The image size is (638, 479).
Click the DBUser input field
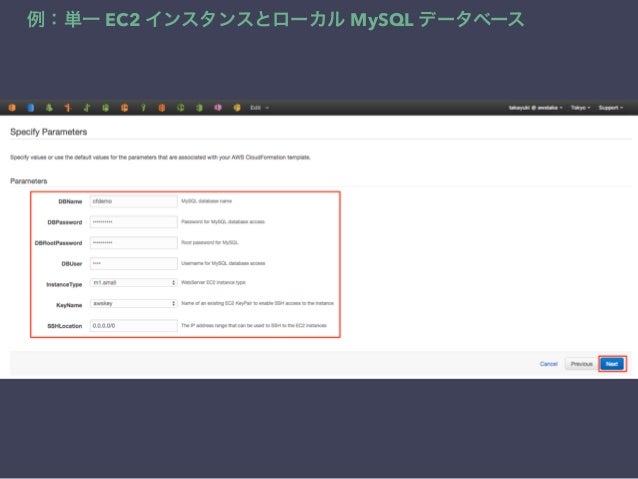133,263
